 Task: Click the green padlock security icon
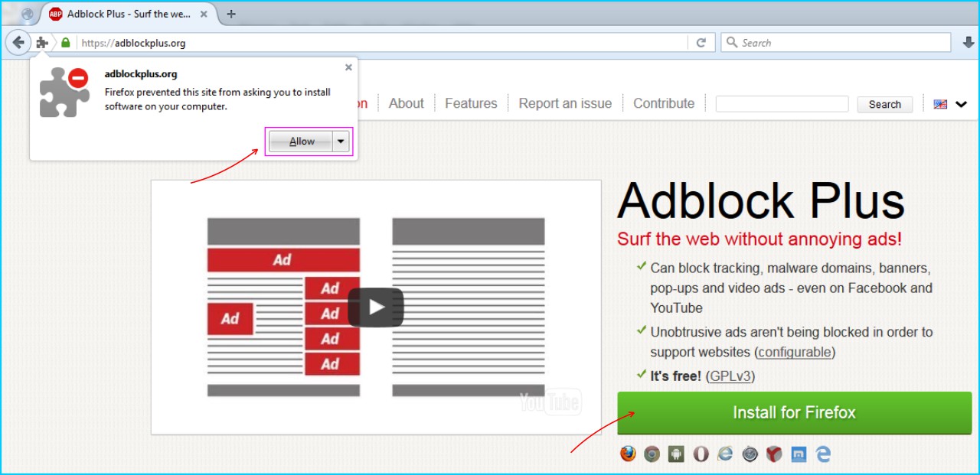pos(66,43)
